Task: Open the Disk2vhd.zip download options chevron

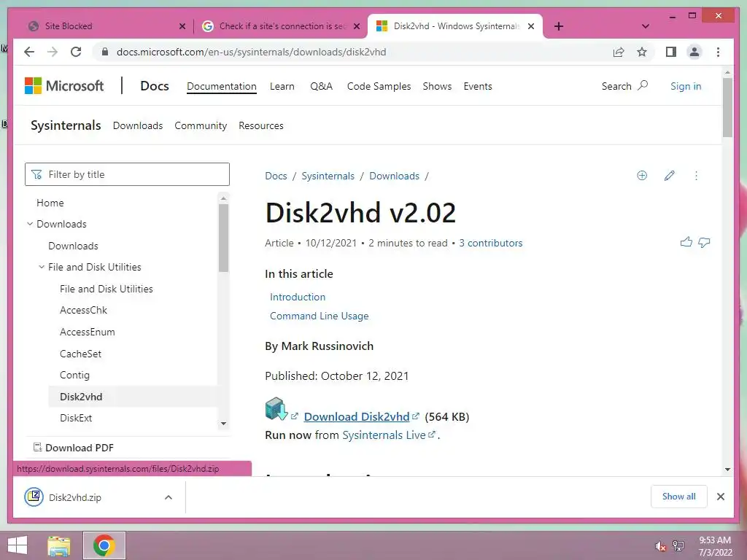Action: click(169, 497)
